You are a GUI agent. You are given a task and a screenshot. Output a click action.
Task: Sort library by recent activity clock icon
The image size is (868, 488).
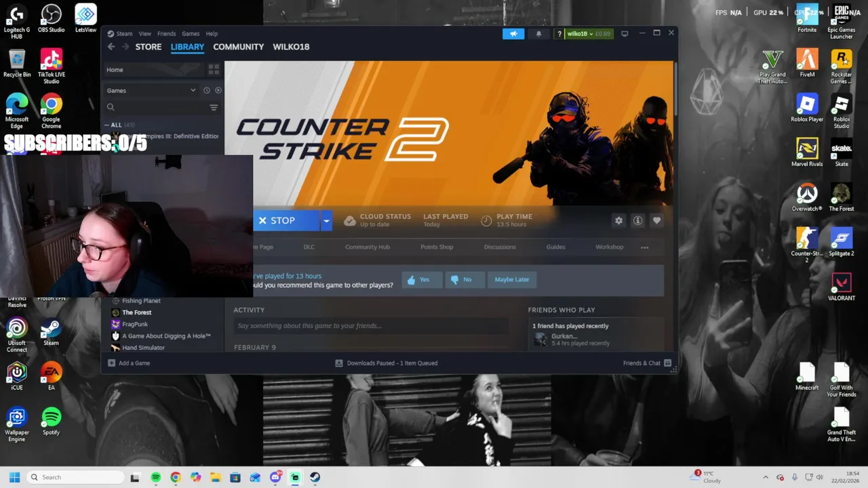207,90
